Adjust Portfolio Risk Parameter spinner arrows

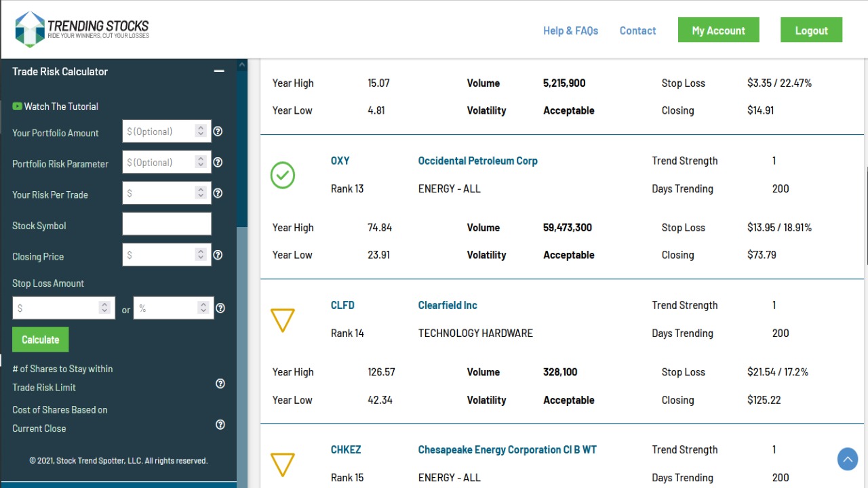click(x=201, y=162)
